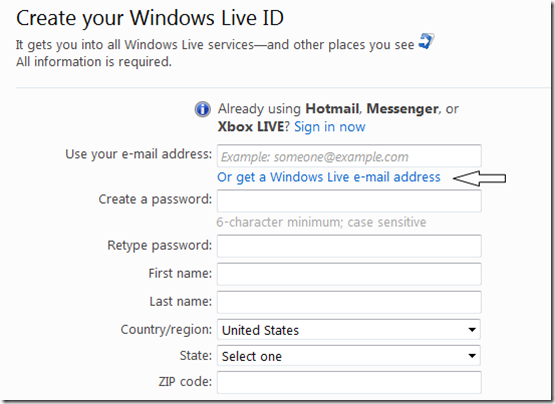Viewport: 555px width, 404px height.
Task: Click into the First name field
Action: 349,274
